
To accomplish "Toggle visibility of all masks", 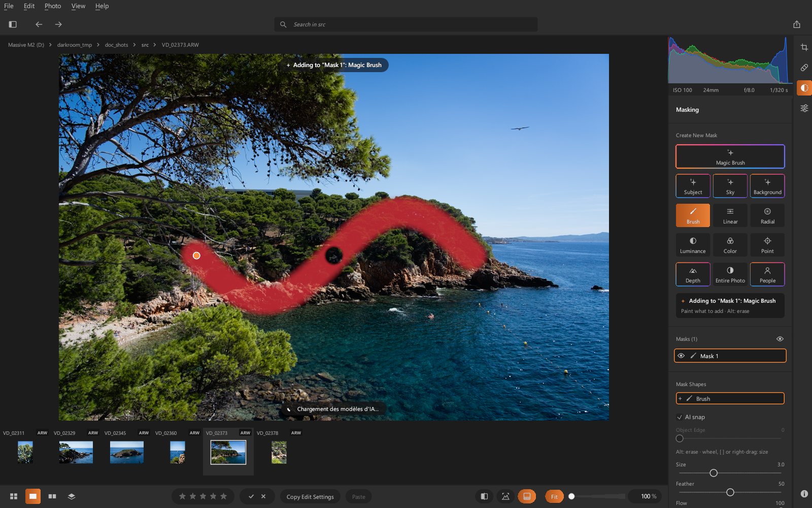I will (x=780, y=339).
